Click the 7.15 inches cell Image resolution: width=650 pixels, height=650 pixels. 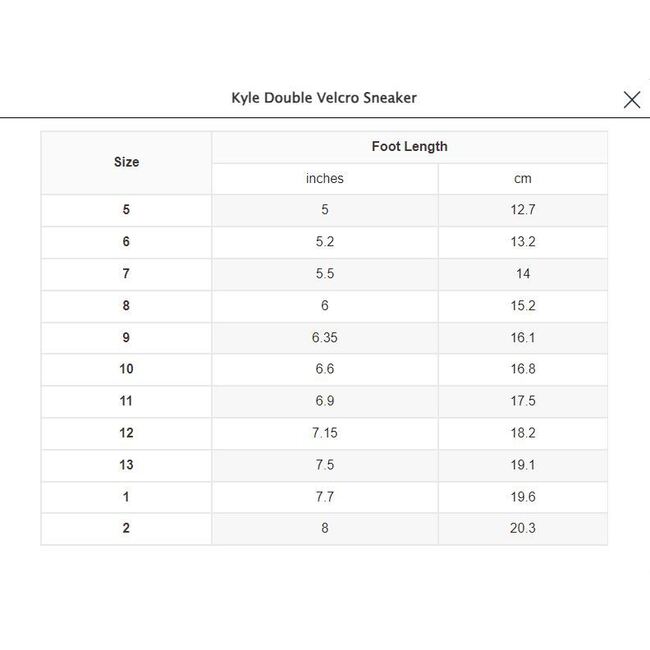[324, 433]
